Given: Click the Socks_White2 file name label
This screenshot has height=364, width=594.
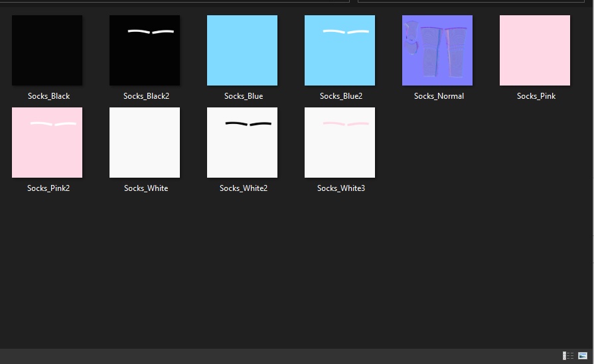Looking at the screenshot, I should click(244, 188).
